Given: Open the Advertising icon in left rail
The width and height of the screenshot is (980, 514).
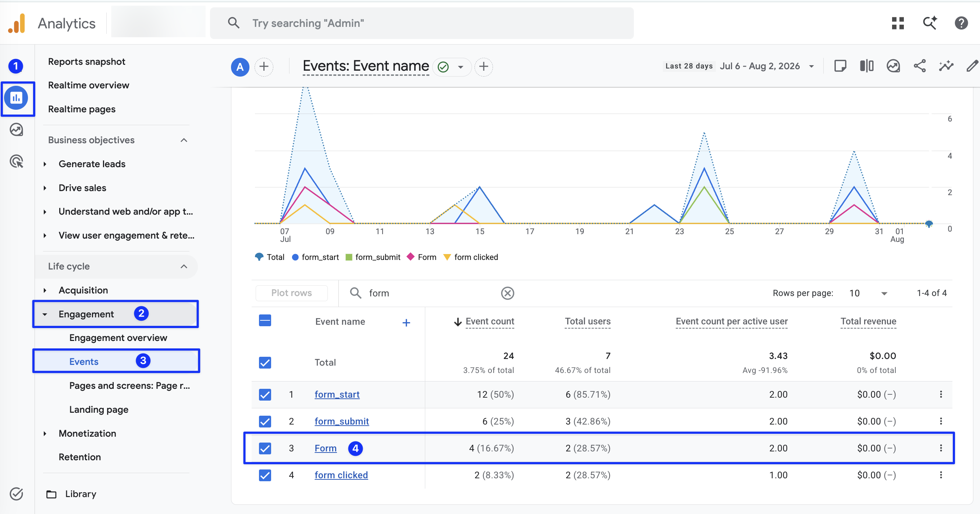Looking at the screenshot, I should (16, 161).
